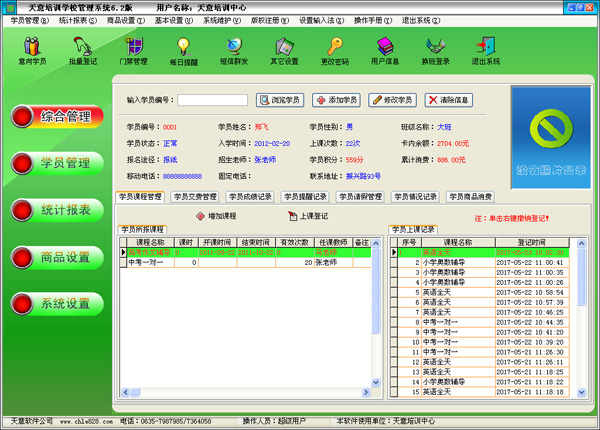Open the 用户信息 books icon

coord(385,49)
